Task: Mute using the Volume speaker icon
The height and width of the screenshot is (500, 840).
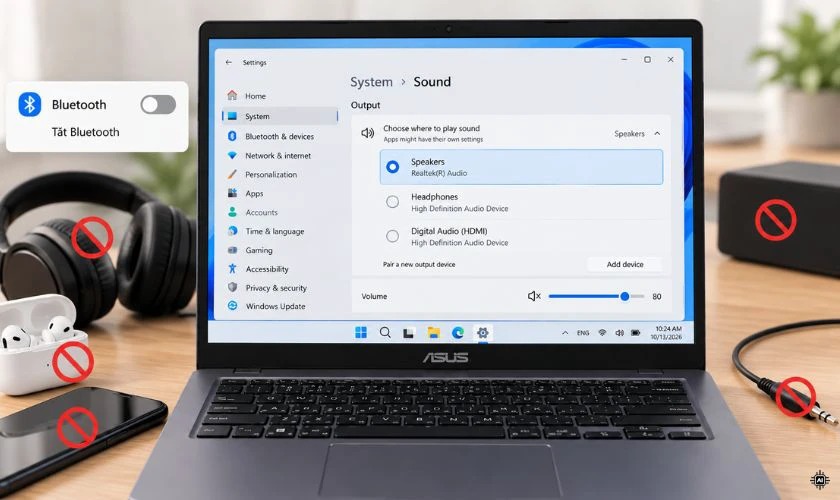Action: 534,296
